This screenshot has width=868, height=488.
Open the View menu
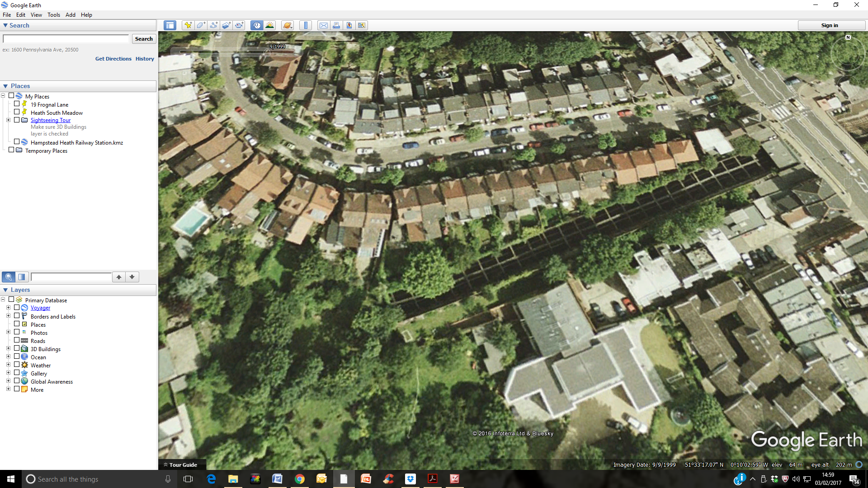click(x=36, y=14)
